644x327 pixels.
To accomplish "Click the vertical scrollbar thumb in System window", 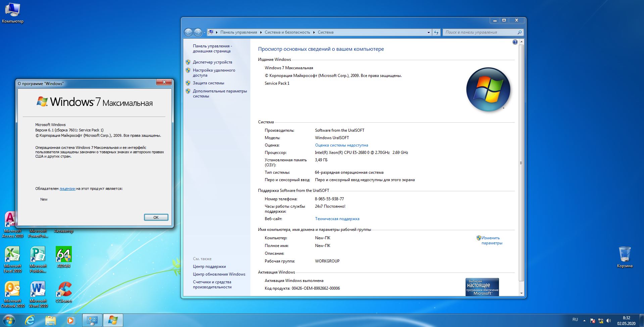I will [x=521, y=163].
